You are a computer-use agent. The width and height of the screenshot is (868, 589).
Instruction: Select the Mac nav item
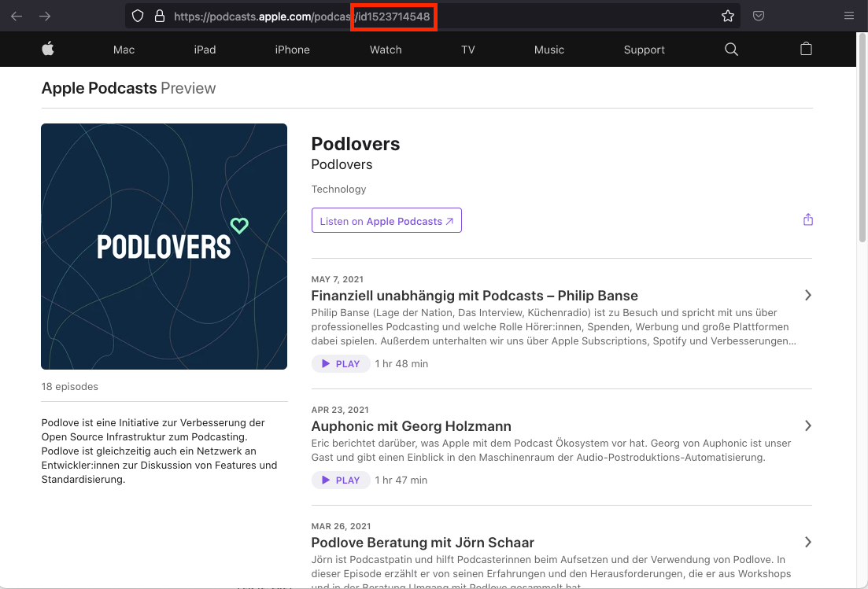[x=124, y=50]
